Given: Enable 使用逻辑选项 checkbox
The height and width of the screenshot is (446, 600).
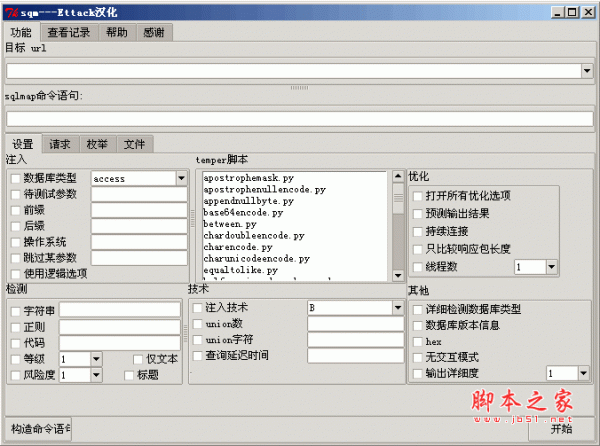Looking at the screenshot, I should point(16,274).
